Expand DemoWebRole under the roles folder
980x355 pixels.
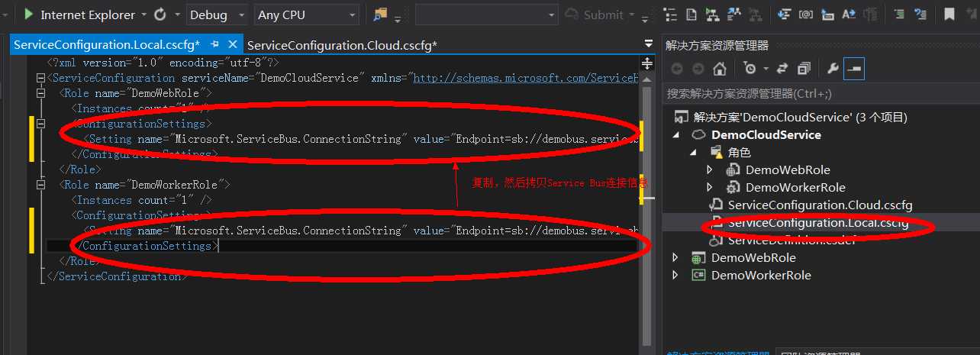click(x=710, y=169)
